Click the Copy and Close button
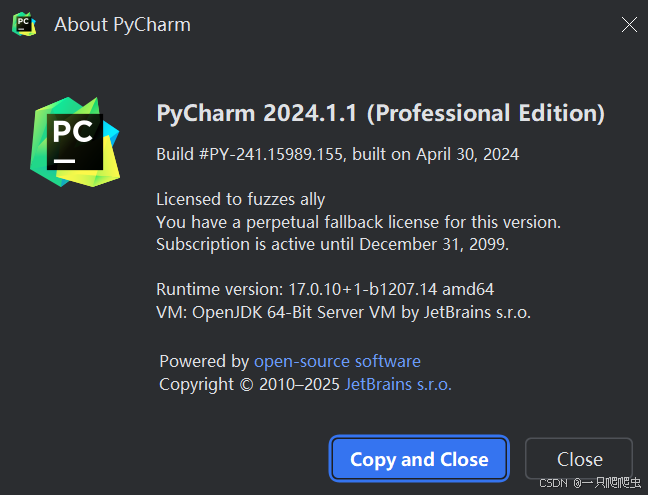The height and width of the screenshot is (495, 648). tap(419, 459)
